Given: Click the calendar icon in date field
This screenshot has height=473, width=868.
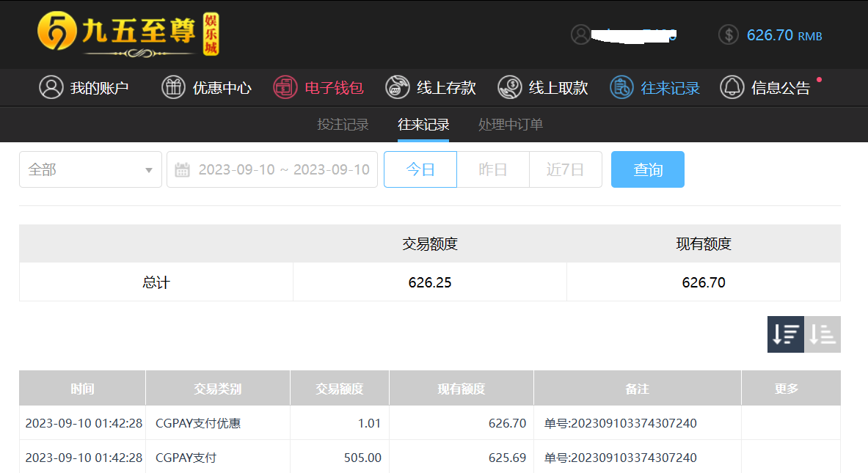Looking at the screenshot, I should click(x=182, y=169).
